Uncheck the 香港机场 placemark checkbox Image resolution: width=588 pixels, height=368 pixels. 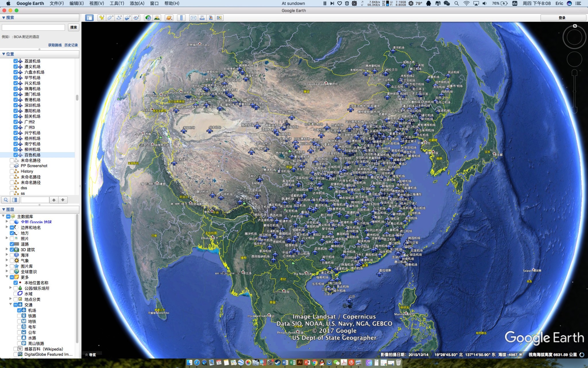tap(16, 100)
